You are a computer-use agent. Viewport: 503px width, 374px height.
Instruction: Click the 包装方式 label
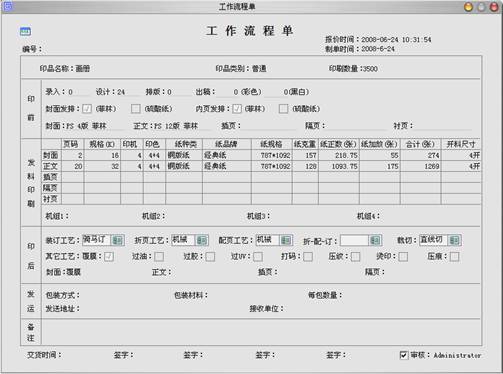tap(63, 295)
